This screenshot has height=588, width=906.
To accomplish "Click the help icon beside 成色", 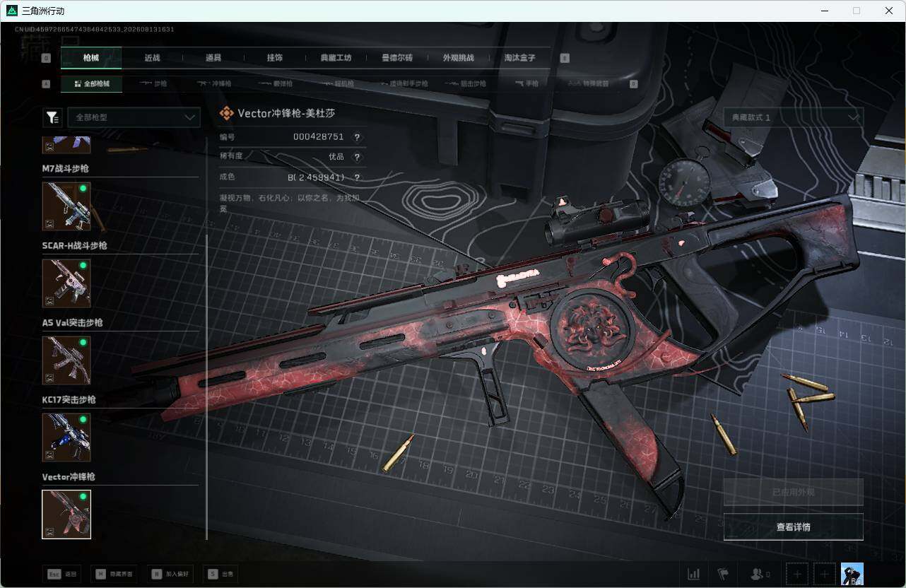I will point(357,177).
